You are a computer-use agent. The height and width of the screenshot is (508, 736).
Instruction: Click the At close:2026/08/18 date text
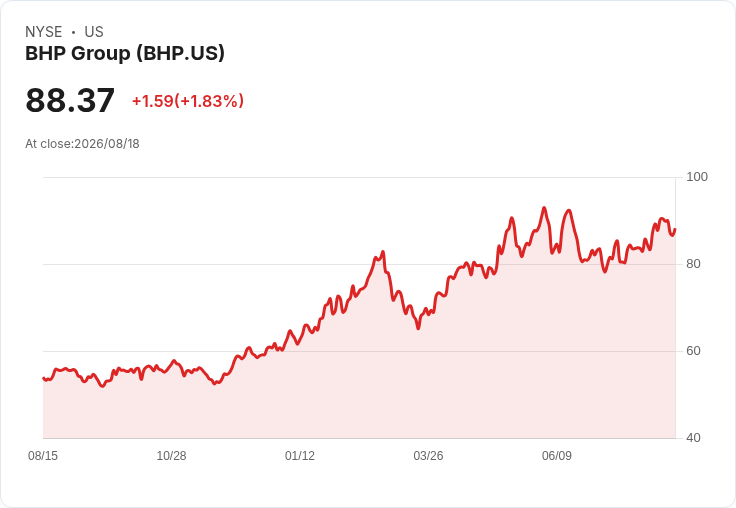82,144
